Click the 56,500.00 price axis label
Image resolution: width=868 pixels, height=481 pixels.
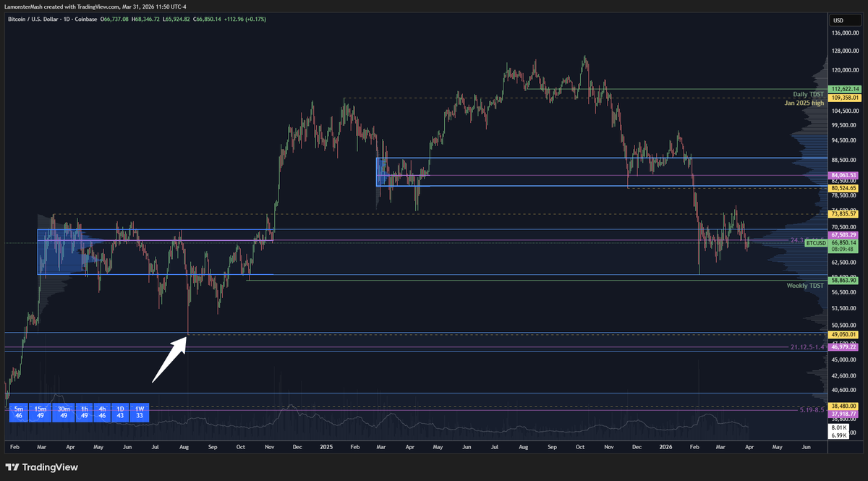tap(845, 293)
